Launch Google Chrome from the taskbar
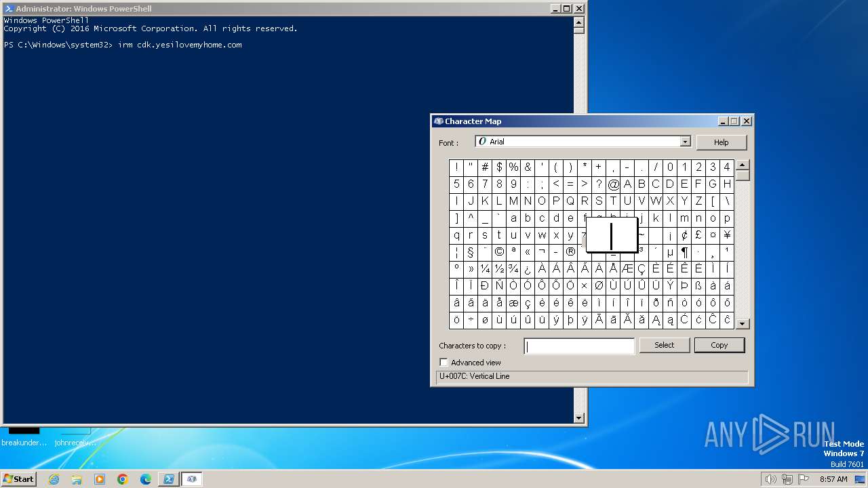This screenshot has width=868, height=488. point(123,479)
